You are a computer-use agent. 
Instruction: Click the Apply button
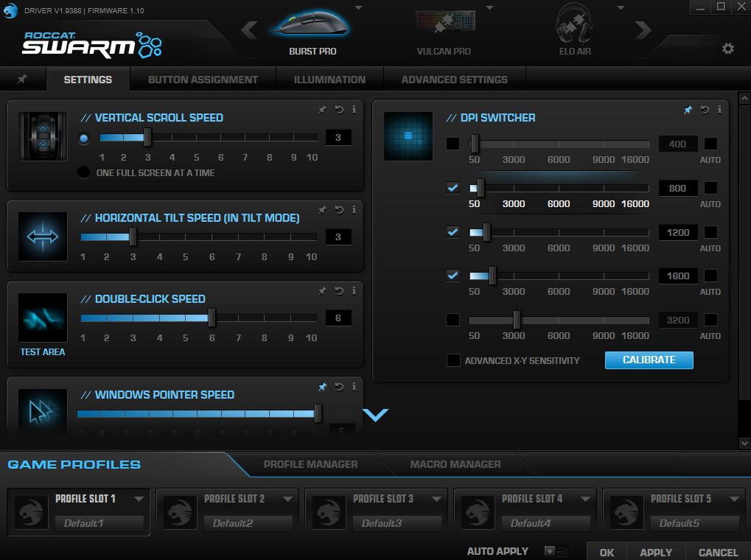tap(656, 552)
